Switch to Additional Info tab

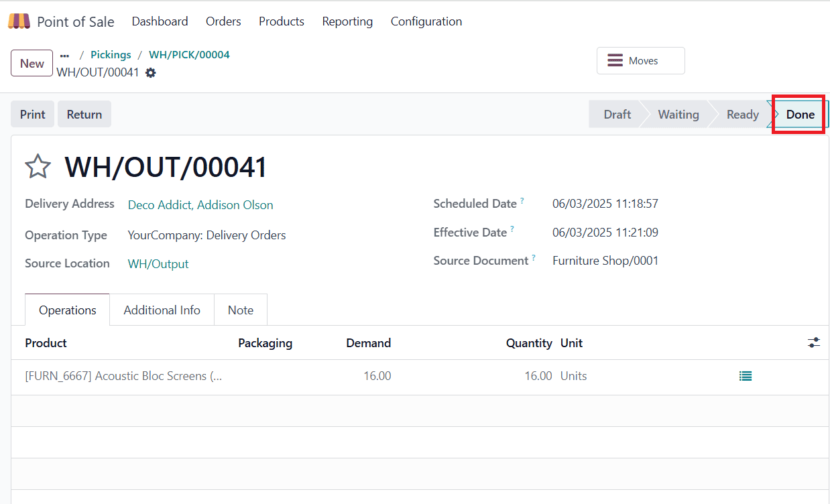pos(162,310)
